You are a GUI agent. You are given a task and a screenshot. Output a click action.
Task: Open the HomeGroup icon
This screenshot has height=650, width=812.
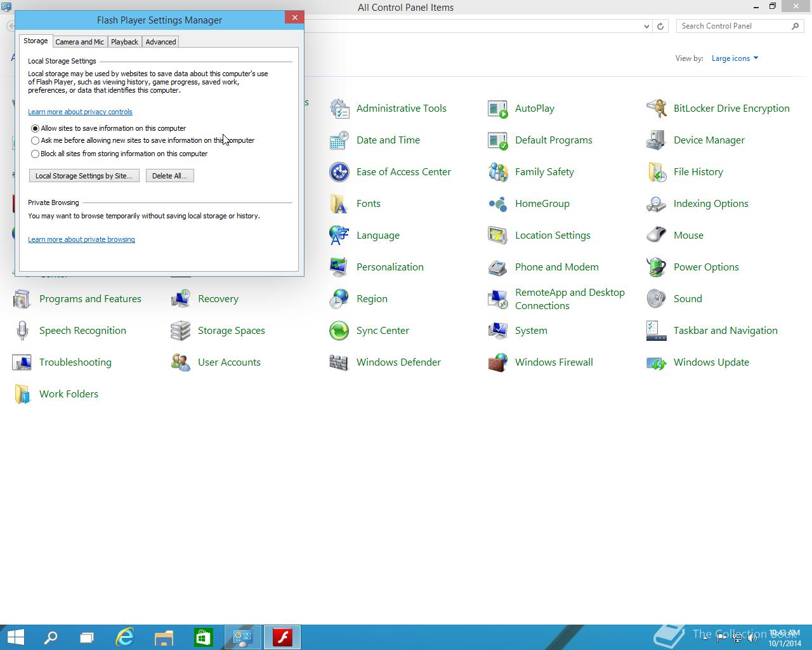click(498, 204)
